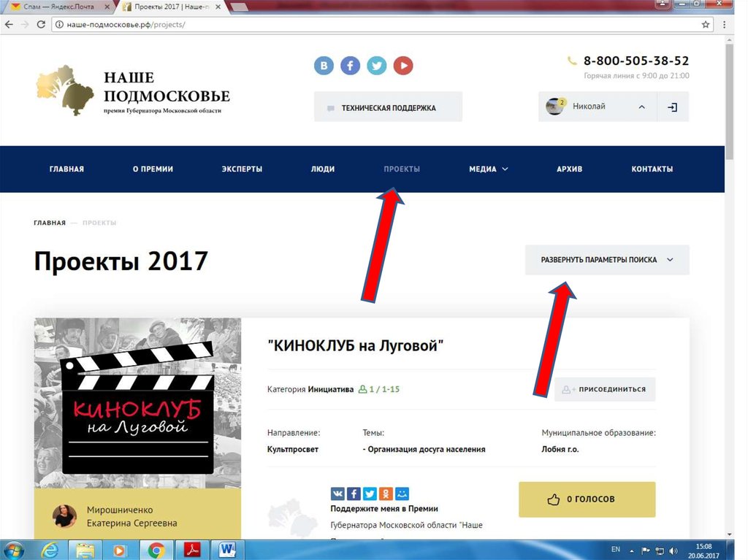Open the YouTube channel icon in header
The height and width of the screenshot is (560, 748).
tap(403, 66)
